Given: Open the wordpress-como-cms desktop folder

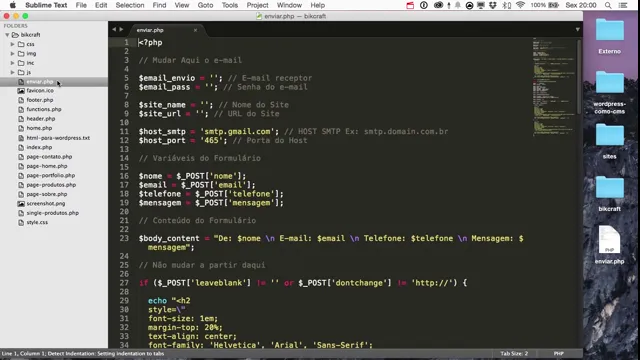Looking at the screenshot, I should [x=609, y=92].
